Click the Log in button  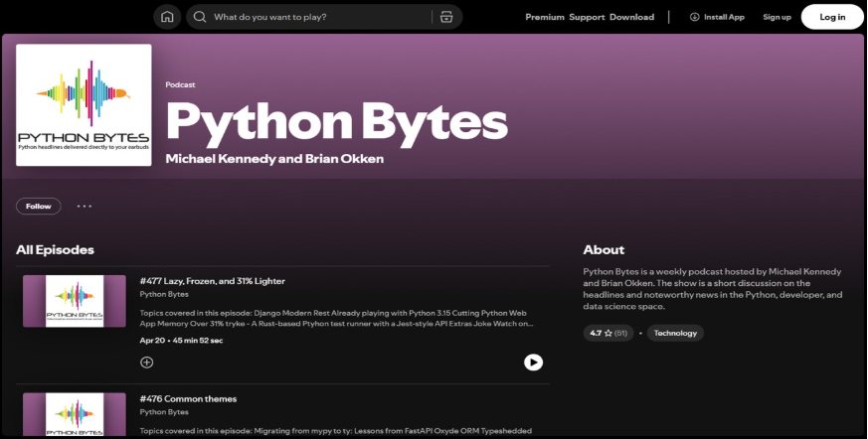(832, 17)
